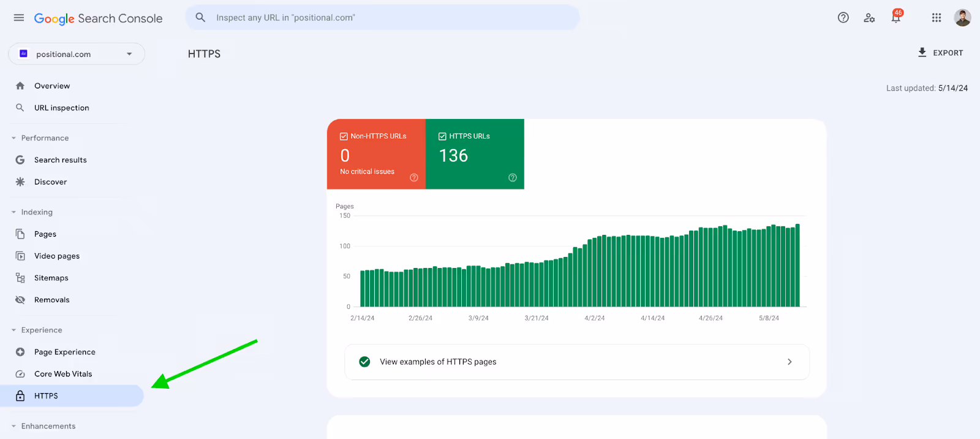
Task: Open the Sitemaps page
Action: tap(51, 278)
